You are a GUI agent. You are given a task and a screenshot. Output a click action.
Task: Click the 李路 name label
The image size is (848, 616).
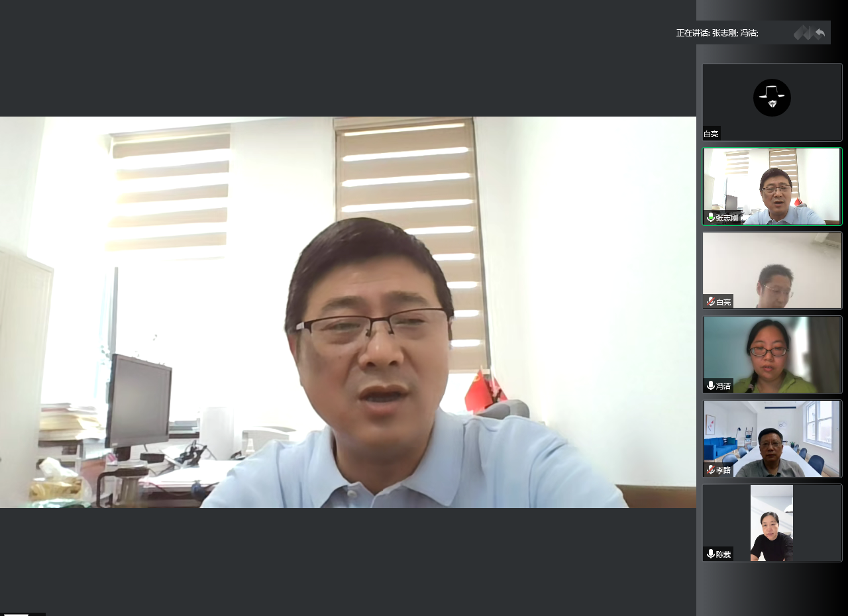point(723,470)
